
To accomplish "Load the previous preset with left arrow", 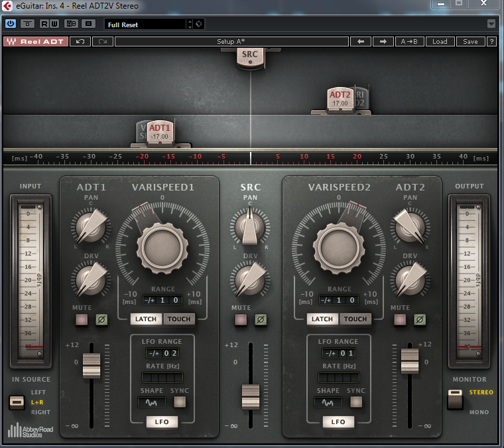I will [x=361, y=41].
